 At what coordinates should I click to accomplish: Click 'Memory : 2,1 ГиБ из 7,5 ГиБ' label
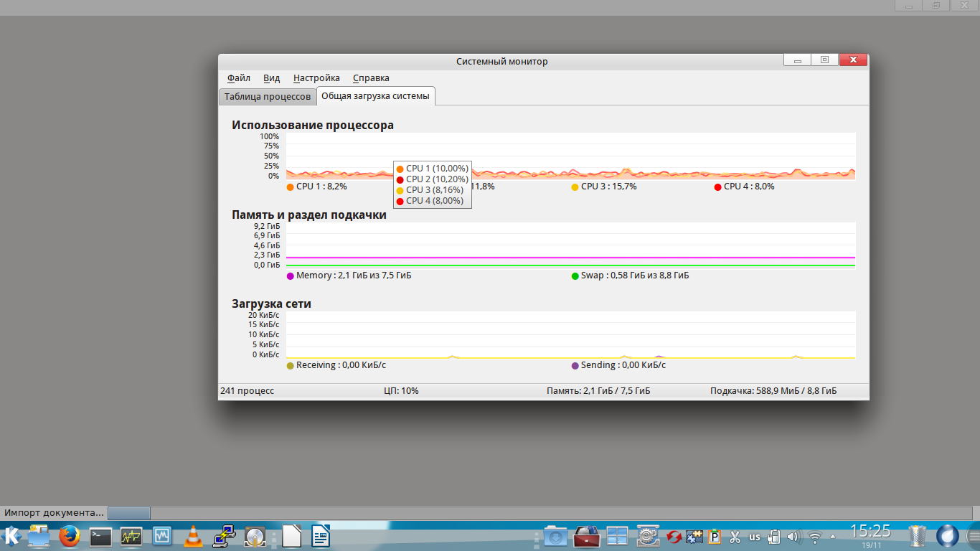tap(354, 275)
